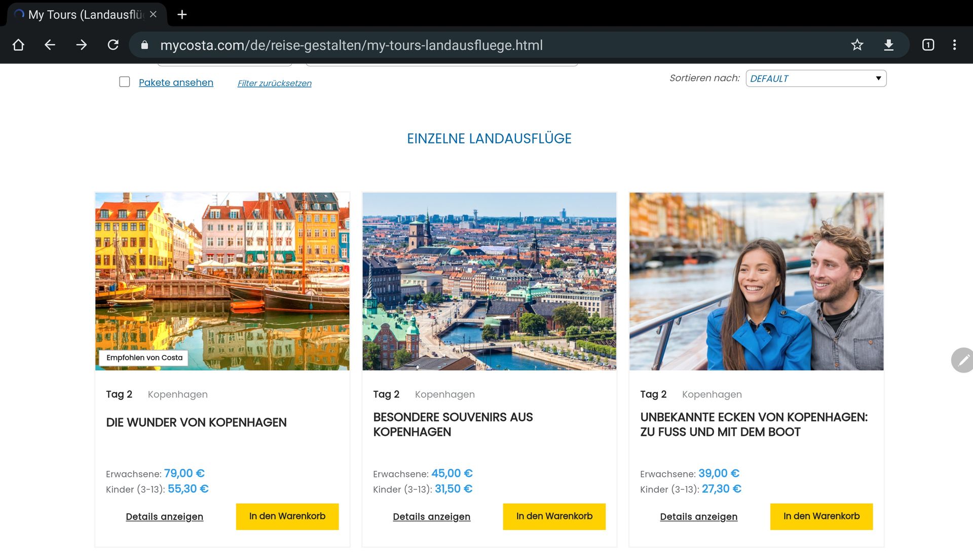Click the download icon in toolbar
This screenshot has width=973, height=560.
tap(888, 45)
